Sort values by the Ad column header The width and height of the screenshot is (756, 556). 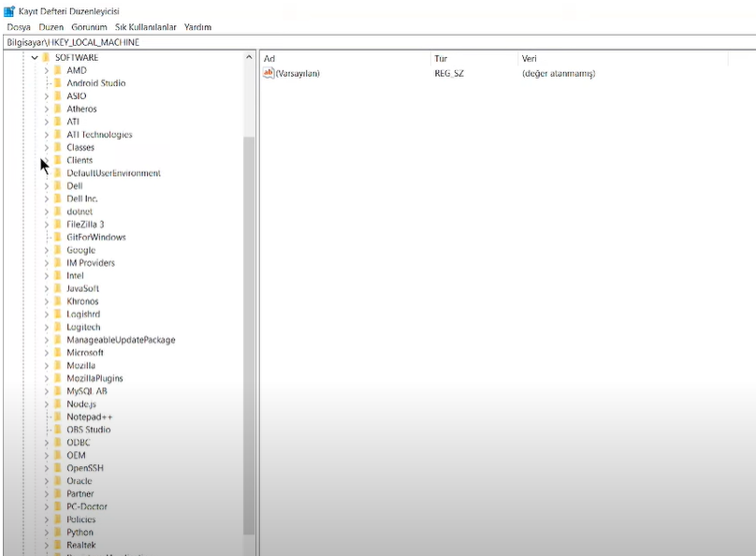[x=342, y=58]
